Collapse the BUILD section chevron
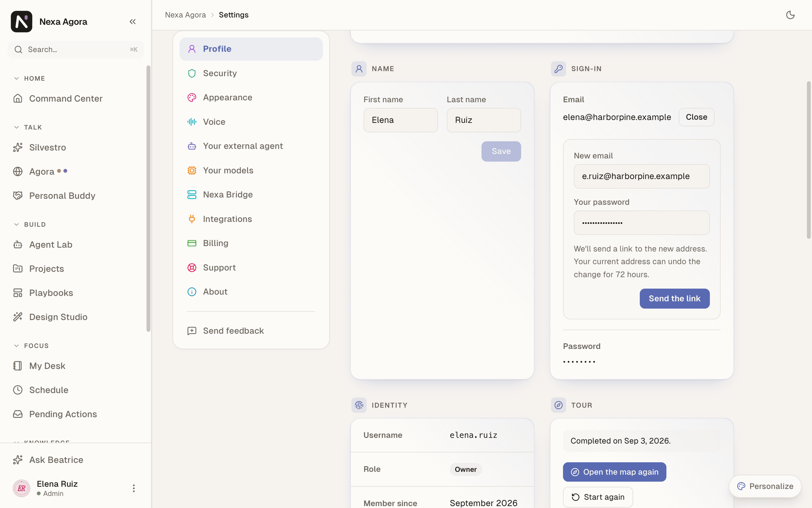Image resolution: width=812 pixels, height=508 pixels. point(16,224)
